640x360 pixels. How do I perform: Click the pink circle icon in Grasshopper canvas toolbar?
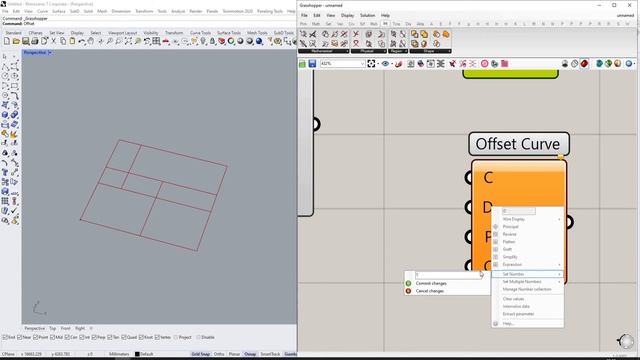pyautogui.click(x=484, y=64)
